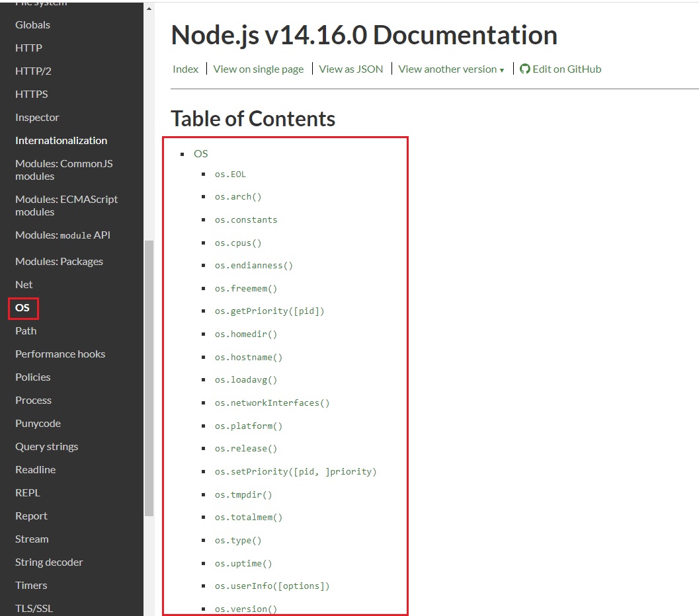This screenshot has width=699, height=616.
Task: Open Punycode in the sidebar
Action: tap(38, 424)
